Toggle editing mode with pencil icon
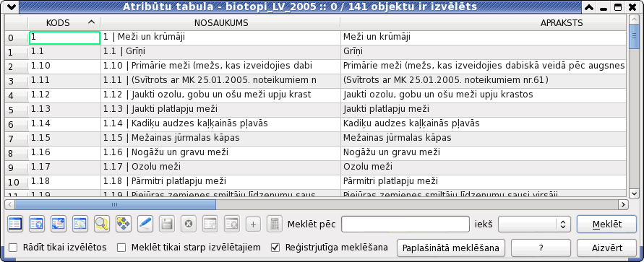 [x=145, y=224]
